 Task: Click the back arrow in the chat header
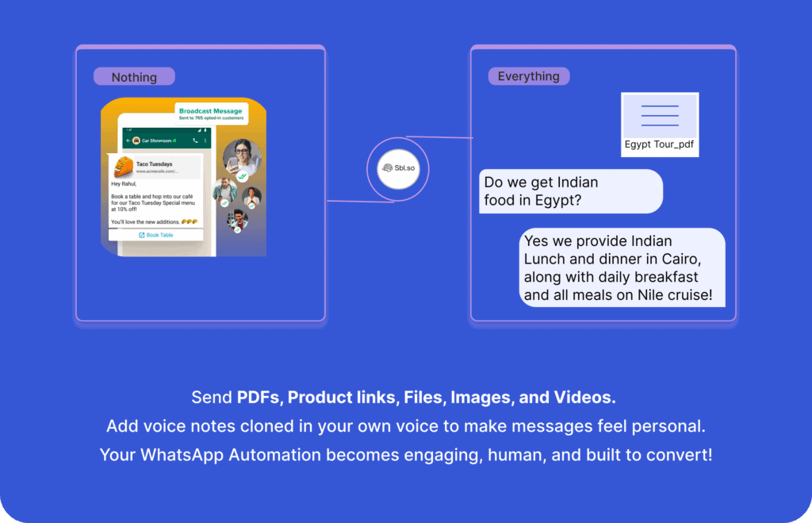pos(128,140)
